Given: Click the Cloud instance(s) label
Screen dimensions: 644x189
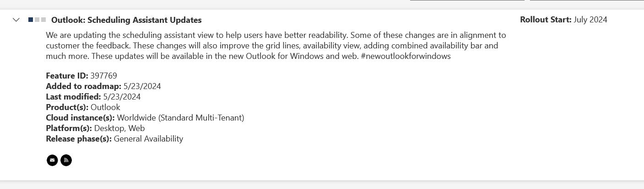Looking at the screenshot, I should click(81, 118).
